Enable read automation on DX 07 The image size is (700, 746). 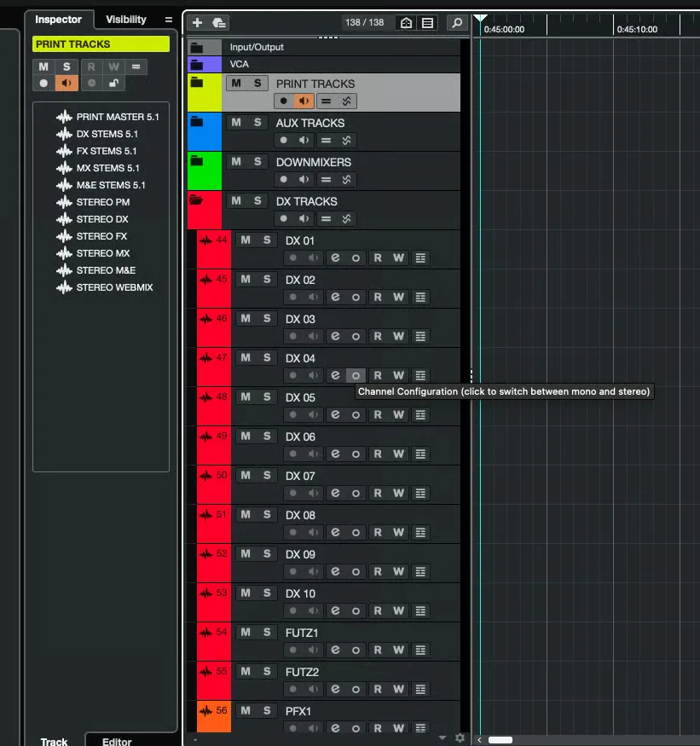378,494
